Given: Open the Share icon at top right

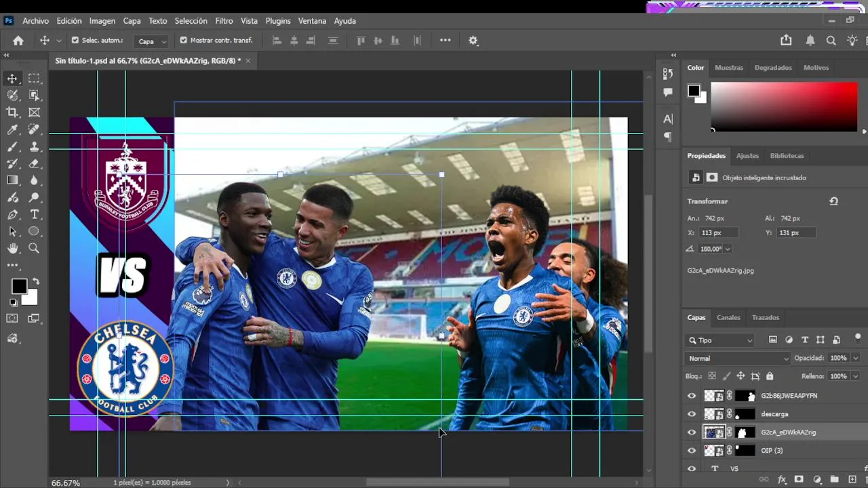Looking at the screenshot, I should coord(786,41).
